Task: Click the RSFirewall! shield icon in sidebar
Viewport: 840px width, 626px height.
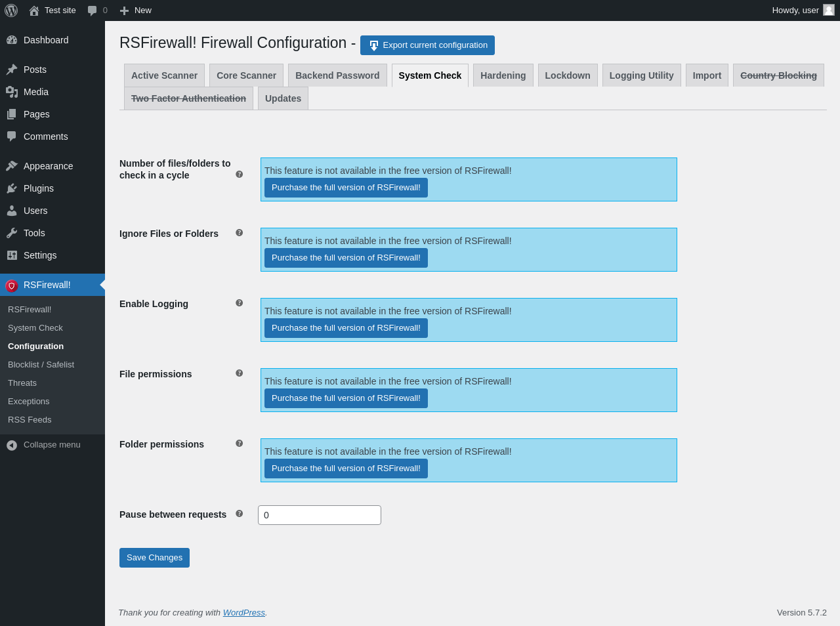Action: pos(11,285)
